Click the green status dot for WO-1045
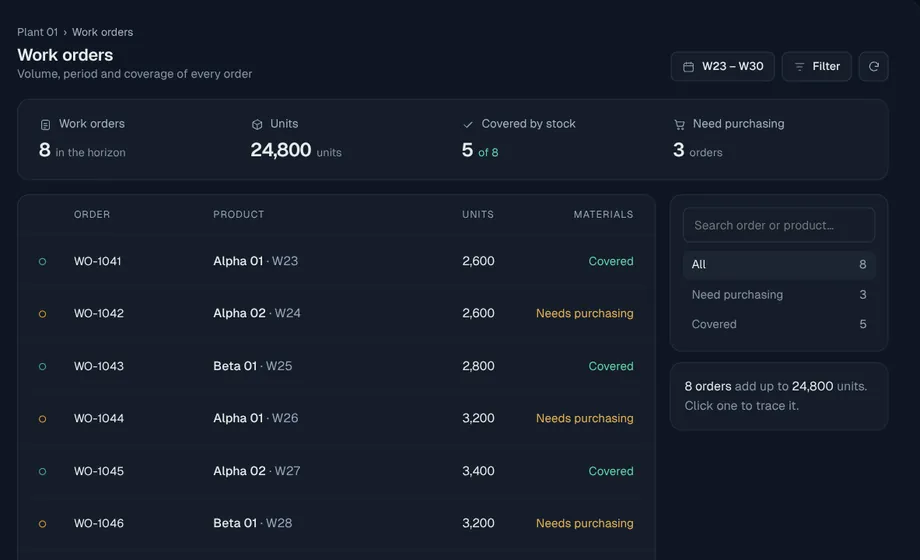This screenshot has width=920, height=560. pos(42,471)
